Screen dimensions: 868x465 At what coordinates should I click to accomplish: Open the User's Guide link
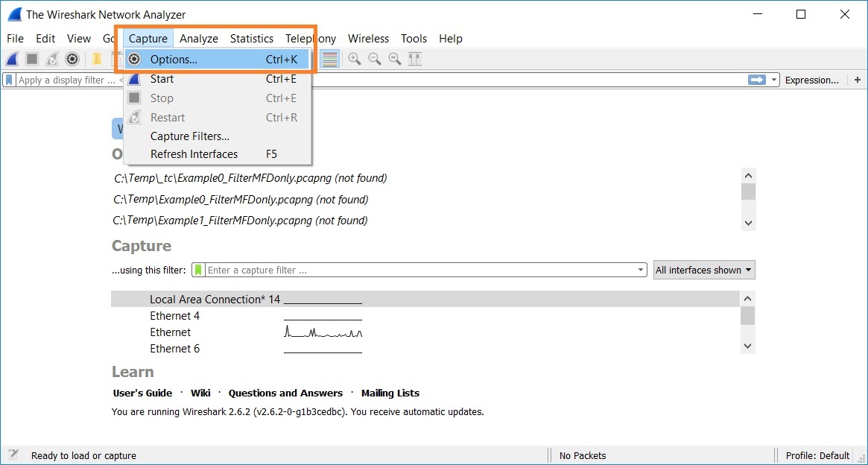(x=142, y=393)
